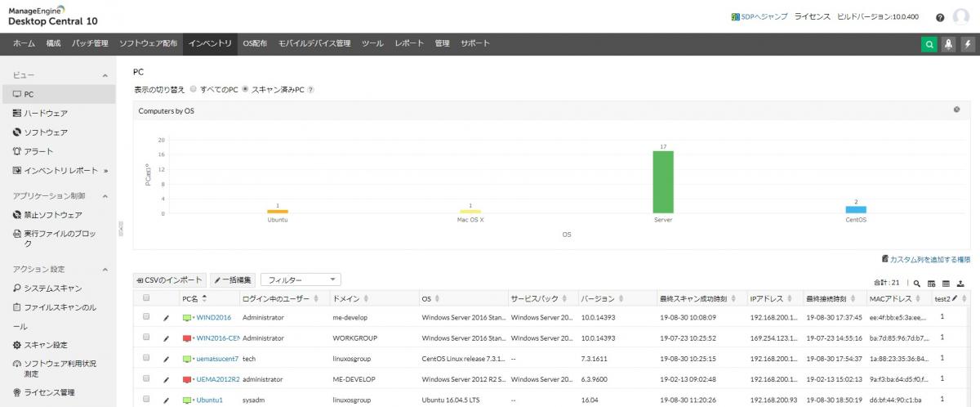The image size is (980, 407).
Task: Click the table search magnifier icon
Action: [917, 284]
